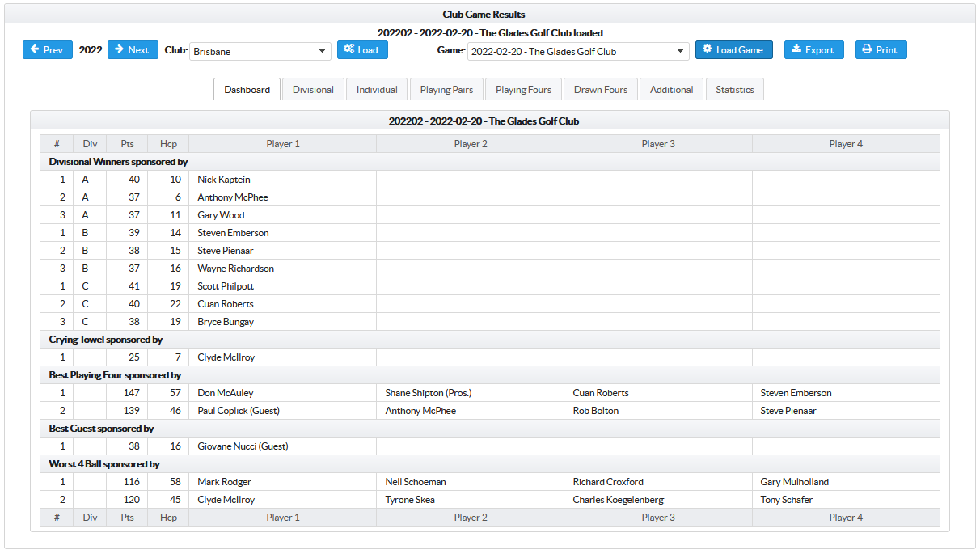Go to the Playing Fours tab

(523, 90)
